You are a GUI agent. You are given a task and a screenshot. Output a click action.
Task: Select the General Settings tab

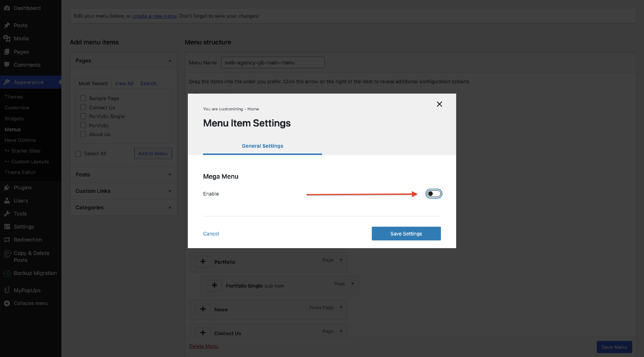[x=262, y=146]
